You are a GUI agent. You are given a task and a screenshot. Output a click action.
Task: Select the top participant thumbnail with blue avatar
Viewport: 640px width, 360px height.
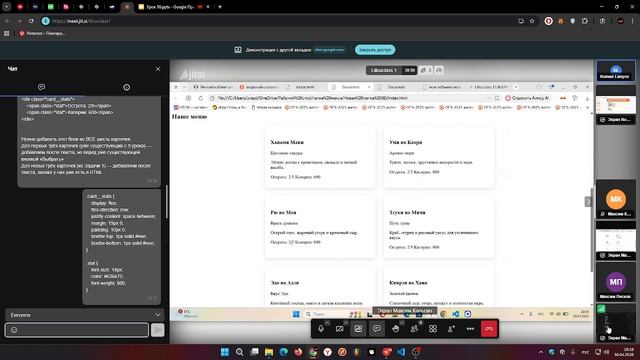click(616, 71)
